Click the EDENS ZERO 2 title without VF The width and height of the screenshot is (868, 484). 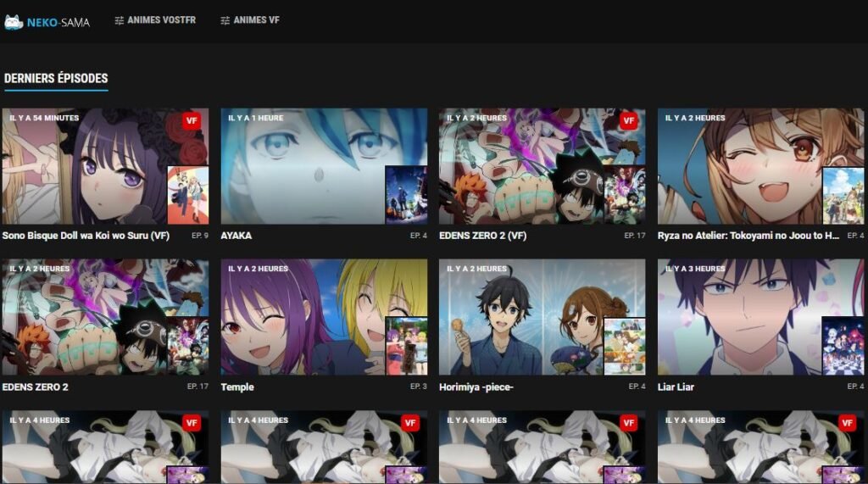(x=35, y=387)
